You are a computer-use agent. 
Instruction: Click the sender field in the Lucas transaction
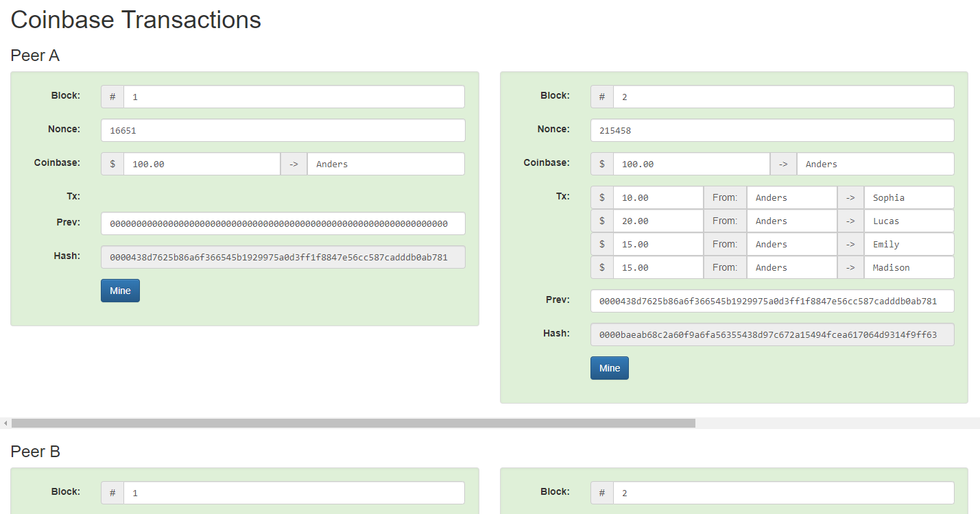click(x=792, y=221)
